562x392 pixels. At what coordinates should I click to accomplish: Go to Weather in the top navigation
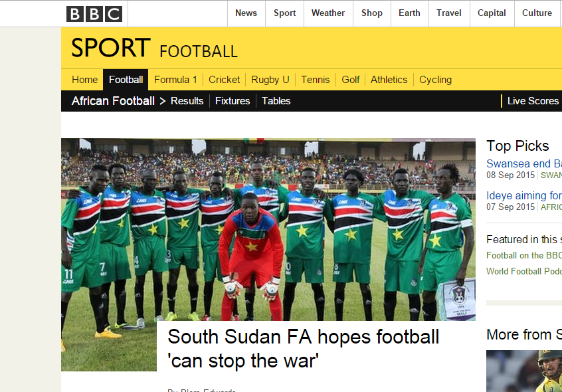coord(328,13)
